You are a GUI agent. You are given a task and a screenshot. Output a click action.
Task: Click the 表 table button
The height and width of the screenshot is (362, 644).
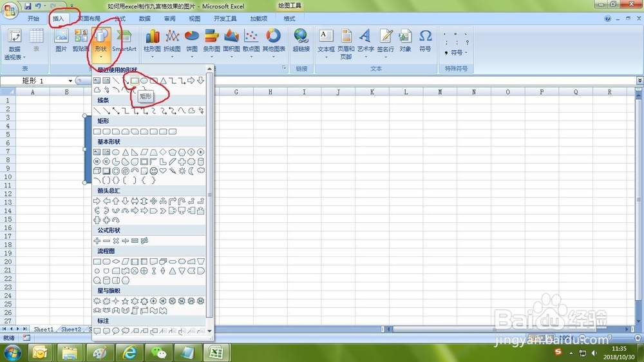click(x=36, y=41)
